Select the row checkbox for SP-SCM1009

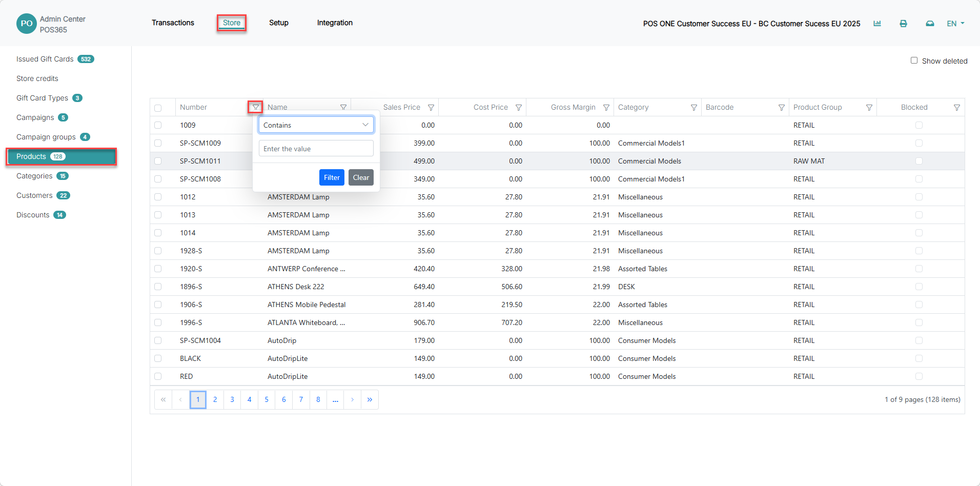(158, 143)
